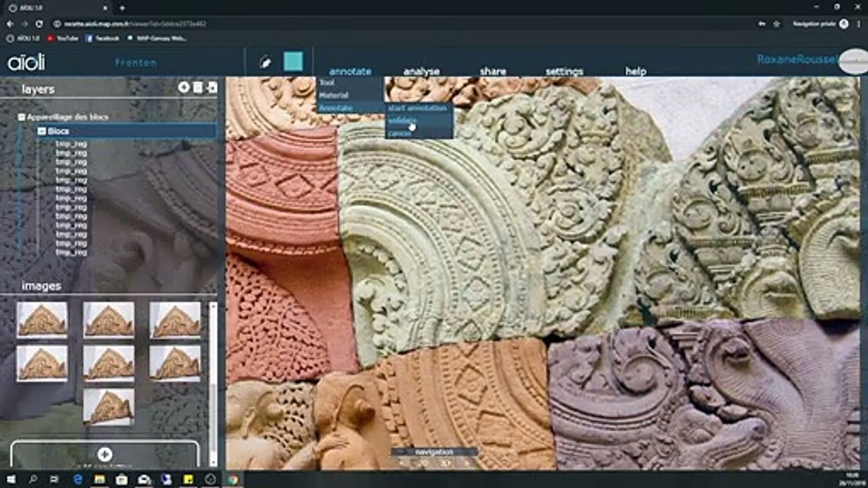This screenshot has width=868, height=488.
Task: Click the private navigation profile icon
Action: tap(844, 24)
